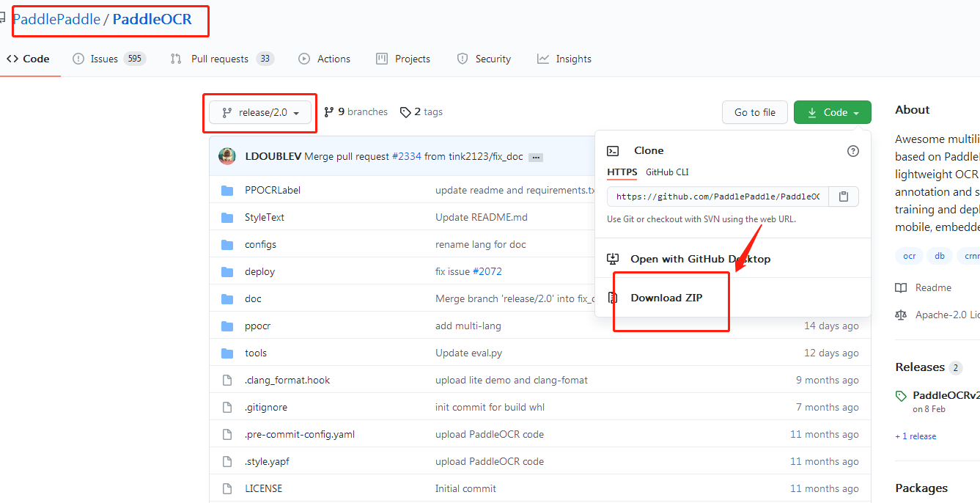Open pull request #2334 link
The width and height of the screenshot is (980, 503).
[x=407, y=156]
